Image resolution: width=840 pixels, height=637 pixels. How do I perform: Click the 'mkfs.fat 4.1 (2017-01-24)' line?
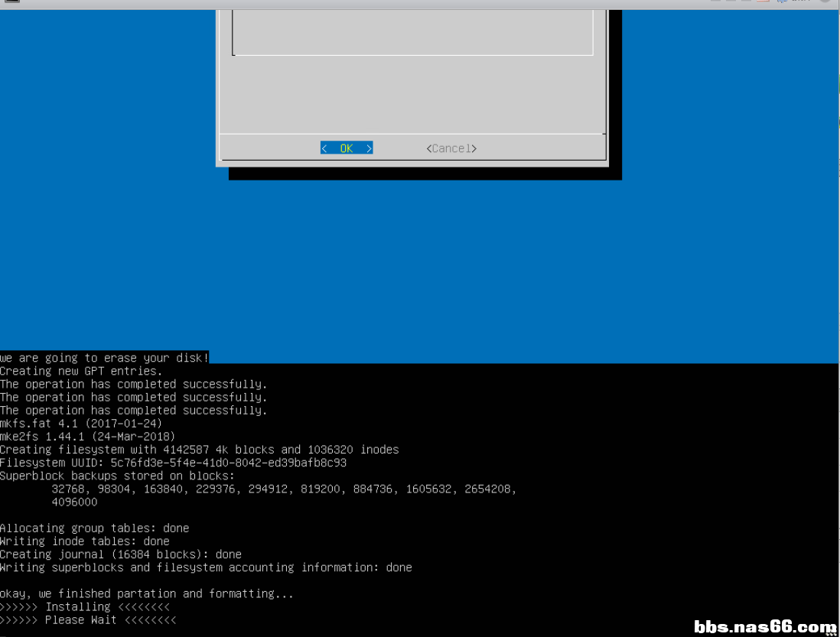[x=81, y=423]
